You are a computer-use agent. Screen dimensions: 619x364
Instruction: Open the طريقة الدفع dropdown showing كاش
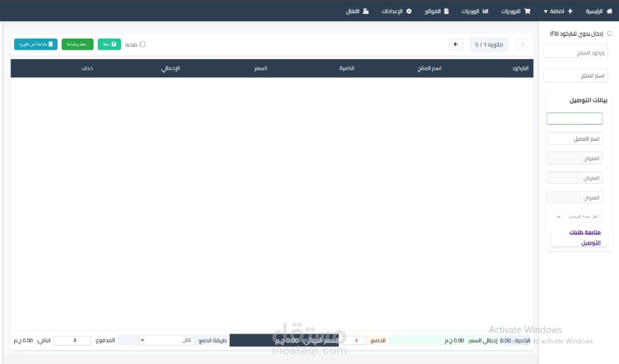(166, 340)
